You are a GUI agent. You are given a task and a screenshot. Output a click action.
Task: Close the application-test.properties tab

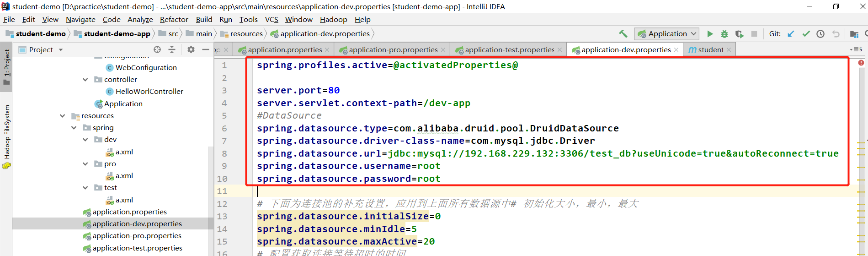[559, 49]
